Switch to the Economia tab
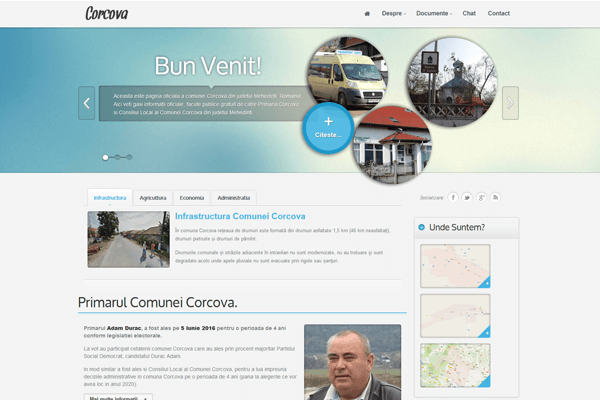The width and height of the screenshot is (600, 400). click(x=192, y=198)
